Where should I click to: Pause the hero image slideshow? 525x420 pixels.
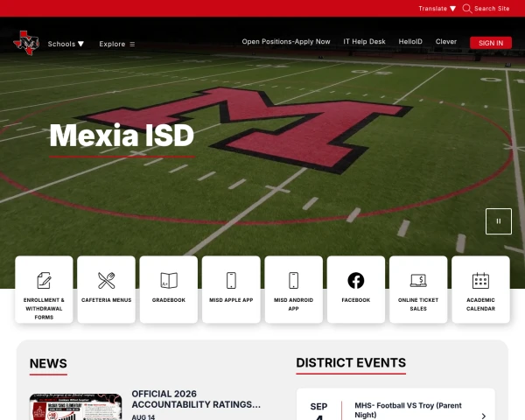tap(499, 221)
